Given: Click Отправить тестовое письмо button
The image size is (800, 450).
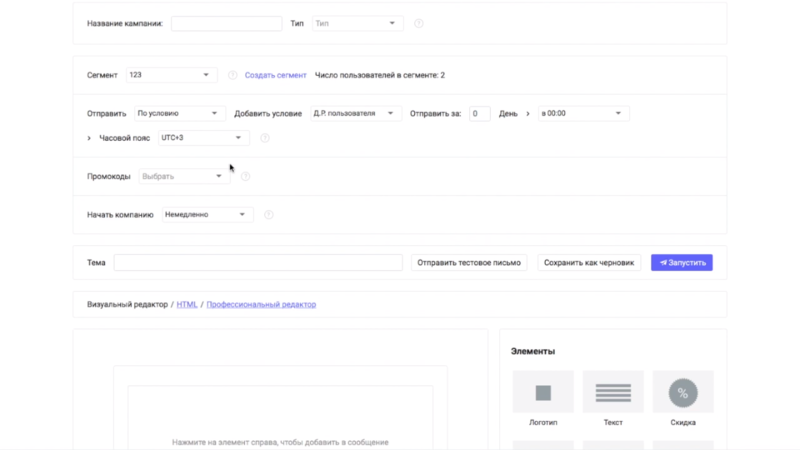Looking at the screenshot, I should click(x=469, y=263).
